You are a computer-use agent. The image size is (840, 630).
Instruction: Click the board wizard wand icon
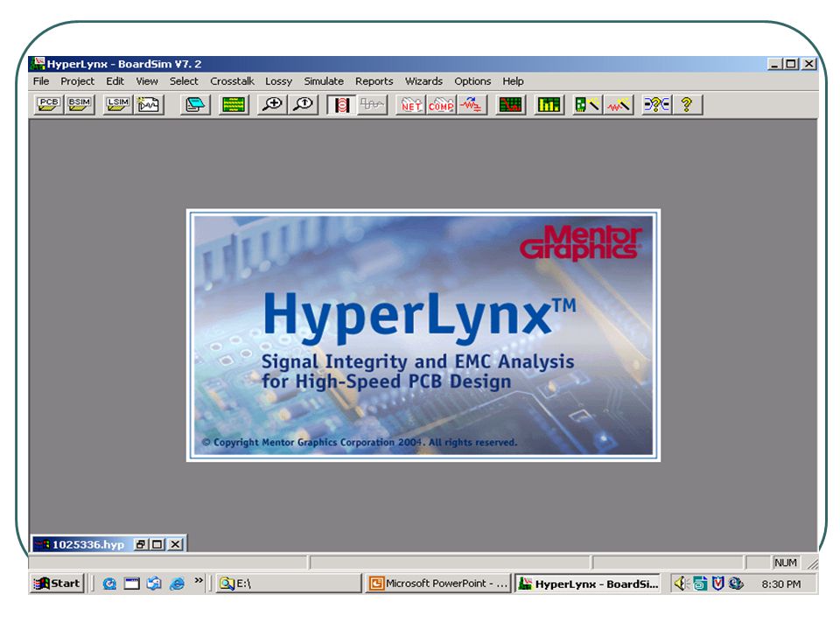[588, 104]
